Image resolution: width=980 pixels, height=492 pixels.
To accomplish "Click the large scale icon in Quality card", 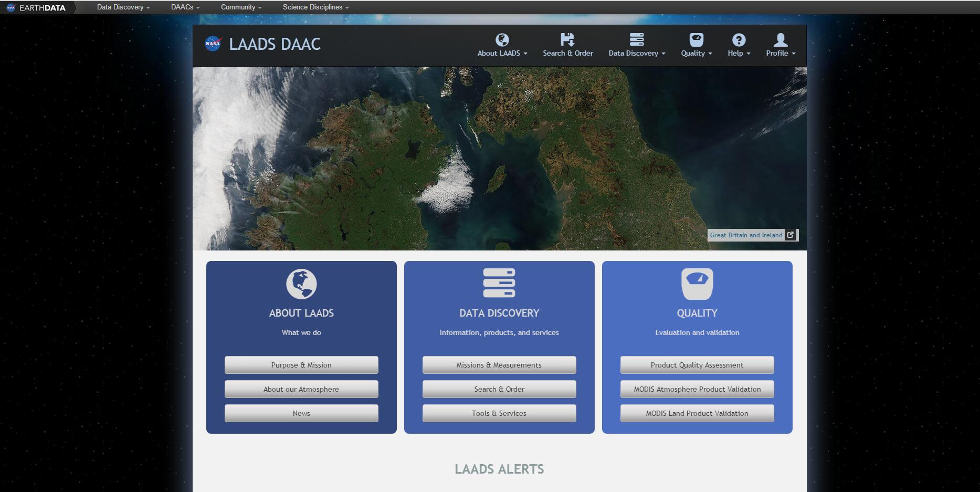I will [697, 284].
